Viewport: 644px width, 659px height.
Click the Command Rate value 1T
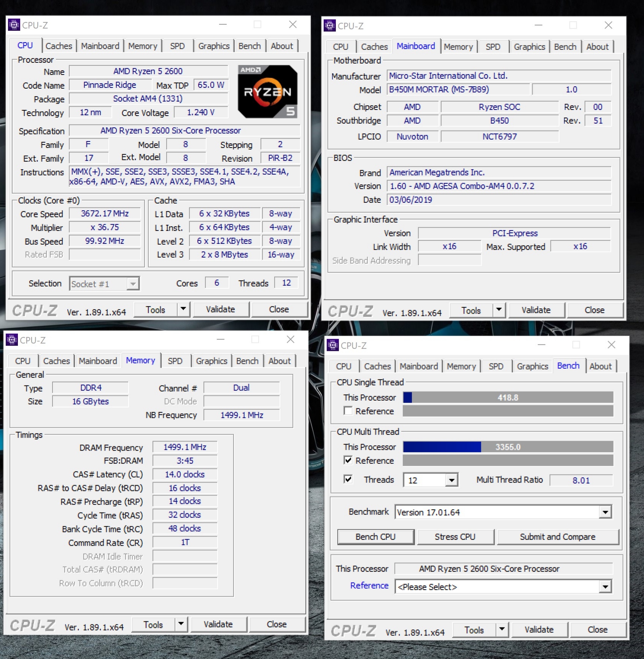[x=185, y=542]
